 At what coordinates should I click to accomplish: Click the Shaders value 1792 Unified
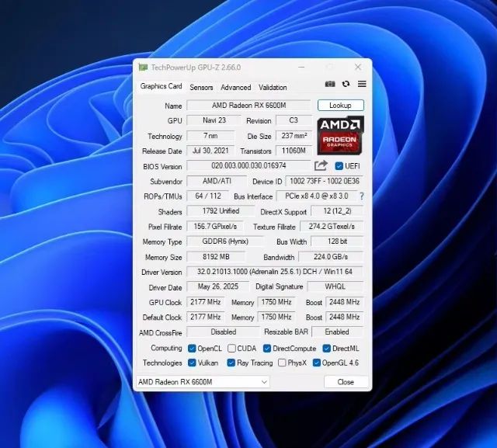tap(221, 211)
